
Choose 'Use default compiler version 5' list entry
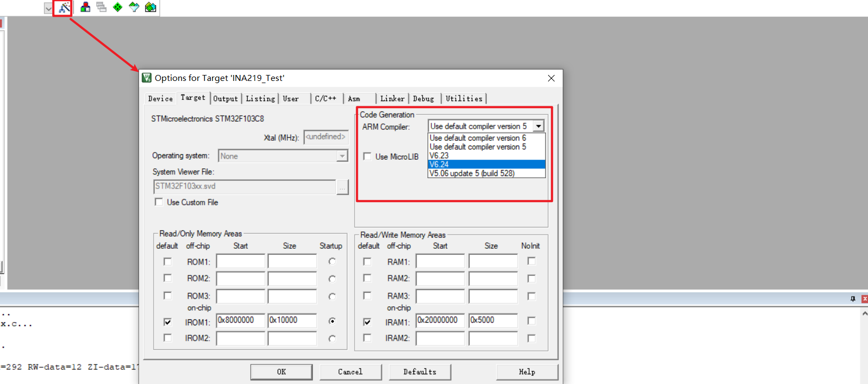(x=486, y=147)
